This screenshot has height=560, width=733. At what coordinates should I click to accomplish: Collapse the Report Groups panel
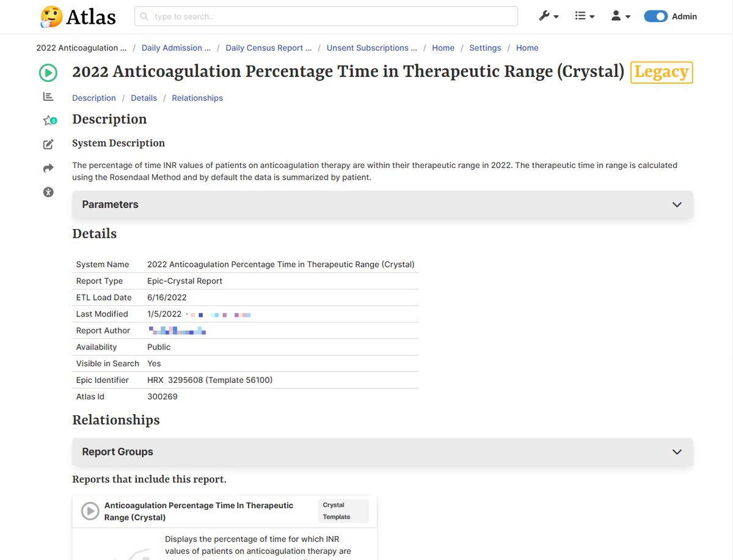[677, 452]
